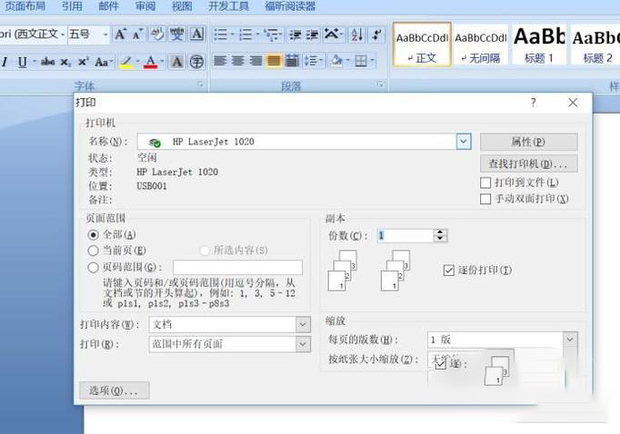Open the 打印(R) range dropdown
The height and width of the screenshot is (434, 620).
(302, 344)
